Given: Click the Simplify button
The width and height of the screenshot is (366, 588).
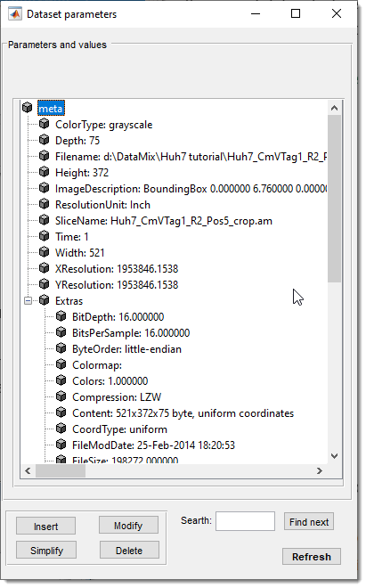Looking at the screenshot, I should pyautogui.click(x=46, y=550).
